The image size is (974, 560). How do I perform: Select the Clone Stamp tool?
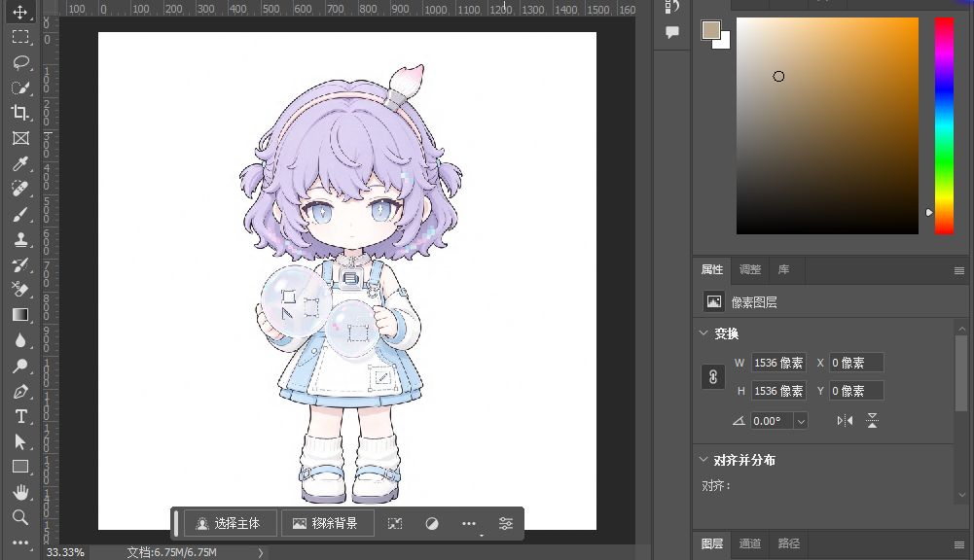click(19, 239)
